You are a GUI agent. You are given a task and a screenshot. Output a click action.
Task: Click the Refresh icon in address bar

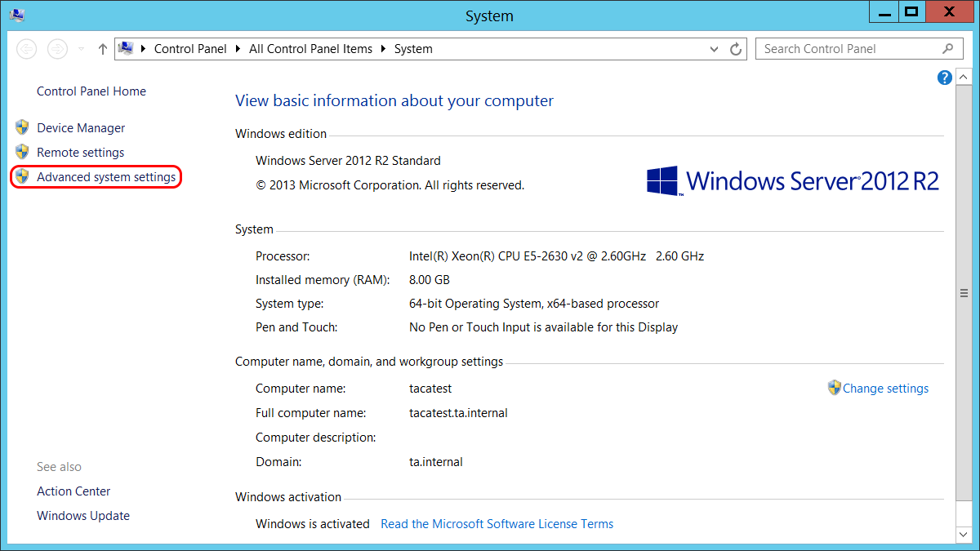point(736,49)
